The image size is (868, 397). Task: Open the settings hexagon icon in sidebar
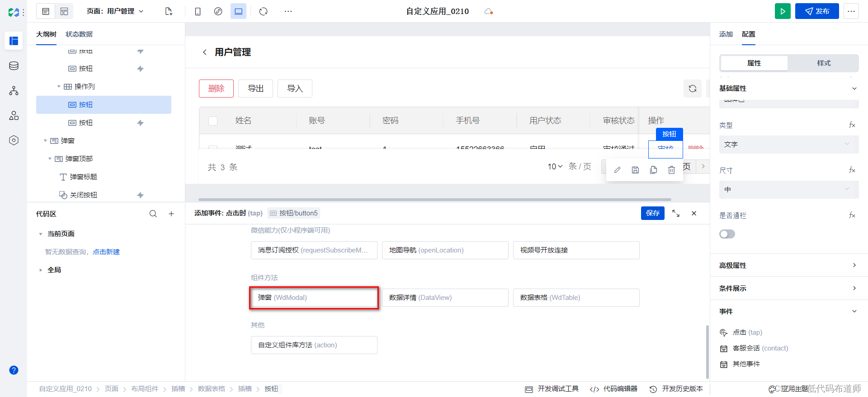[14, 140]
